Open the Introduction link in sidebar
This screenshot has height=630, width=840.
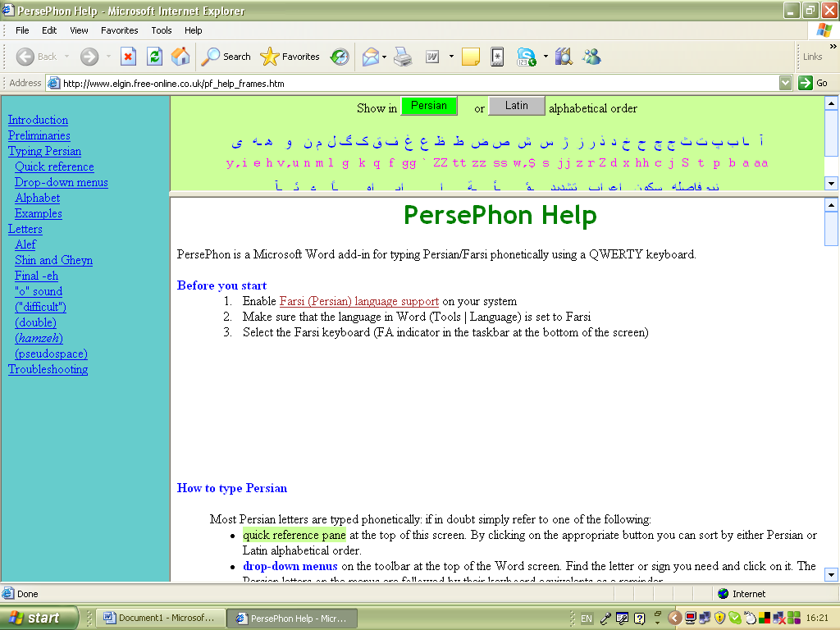[38, 120]
